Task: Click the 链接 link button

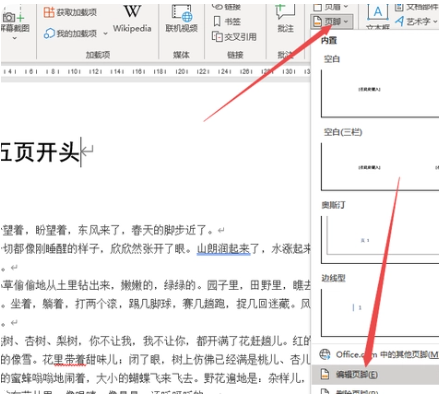Action: point(226,6)
